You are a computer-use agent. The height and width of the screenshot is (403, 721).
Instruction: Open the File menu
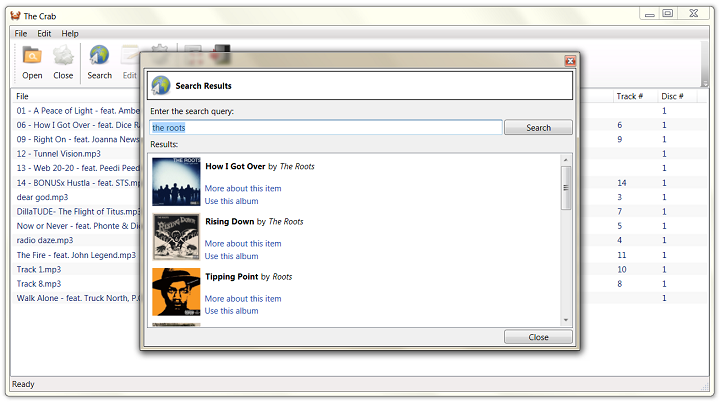[x=21, y=33]
